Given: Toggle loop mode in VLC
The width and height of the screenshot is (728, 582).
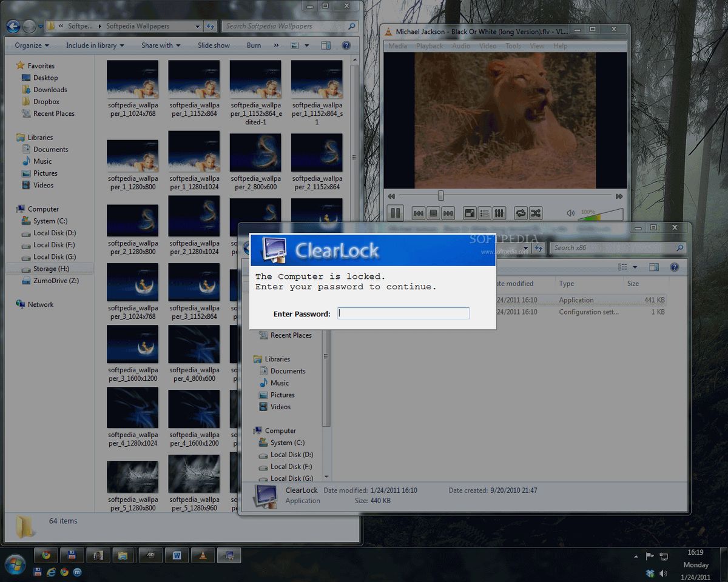Looking at the screenshot, I should 521,213.
